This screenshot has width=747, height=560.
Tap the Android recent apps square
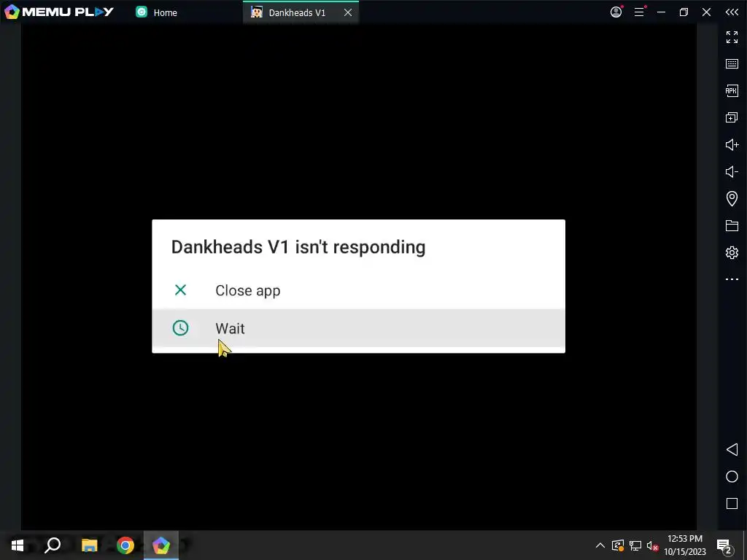[x=732, y=503]
